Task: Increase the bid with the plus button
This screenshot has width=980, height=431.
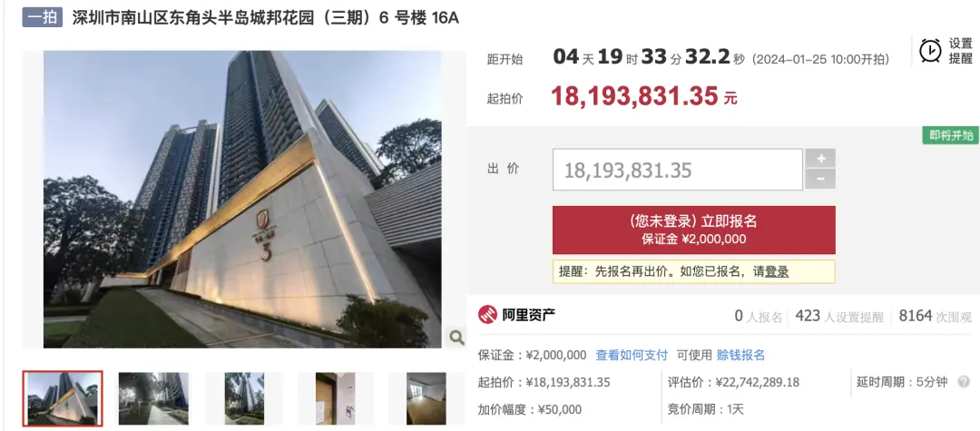Action: 820,159
